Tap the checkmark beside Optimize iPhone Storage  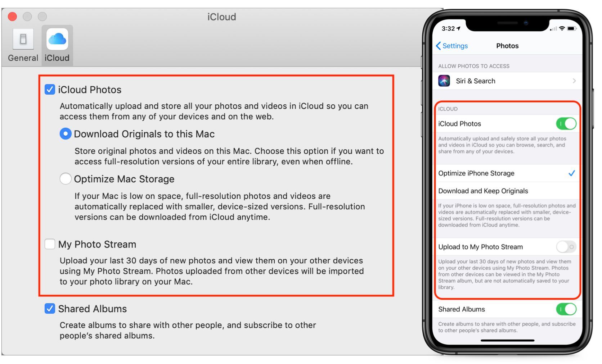(x=571, y=173)
